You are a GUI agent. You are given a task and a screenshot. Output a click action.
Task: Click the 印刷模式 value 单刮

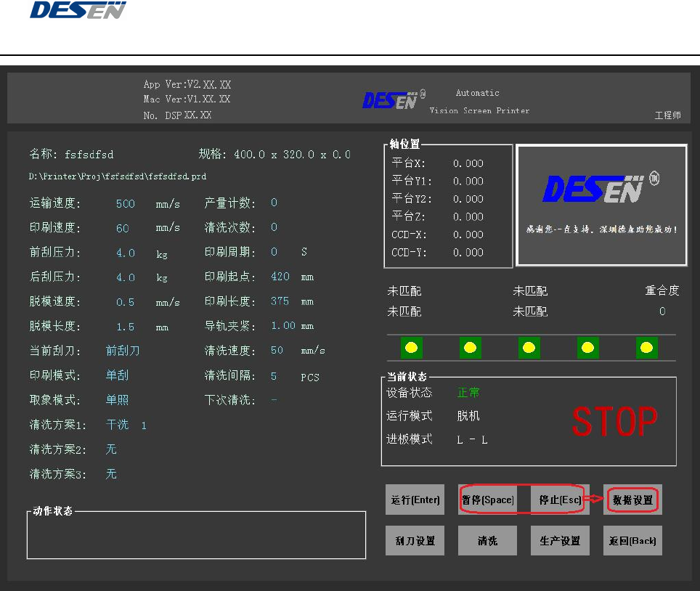(x=117, y=375)
